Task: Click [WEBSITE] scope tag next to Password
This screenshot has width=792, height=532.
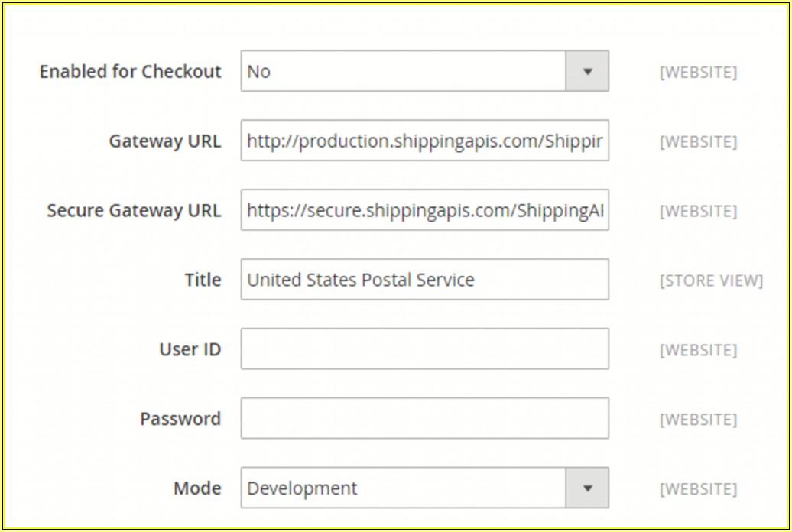Action: tap(698, 420)
